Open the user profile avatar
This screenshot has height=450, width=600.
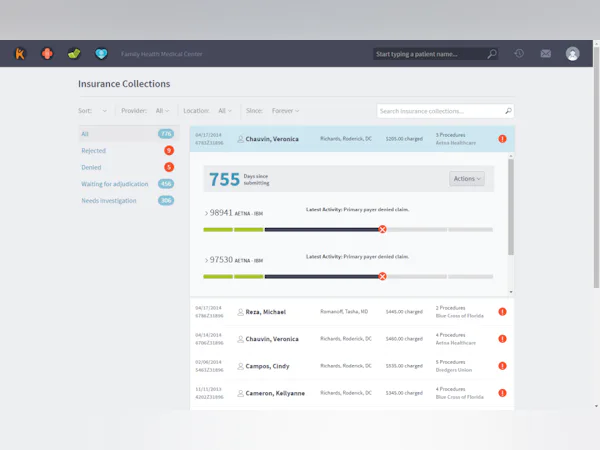[x=572, y=54]
